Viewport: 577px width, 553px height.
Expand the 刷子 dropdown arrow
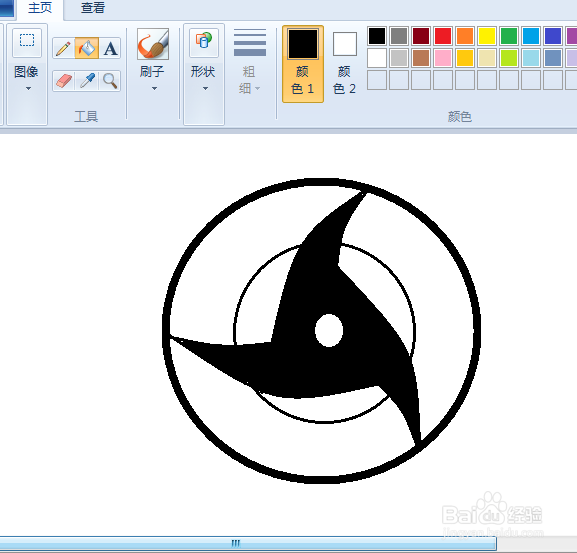[x=154, y=88]
